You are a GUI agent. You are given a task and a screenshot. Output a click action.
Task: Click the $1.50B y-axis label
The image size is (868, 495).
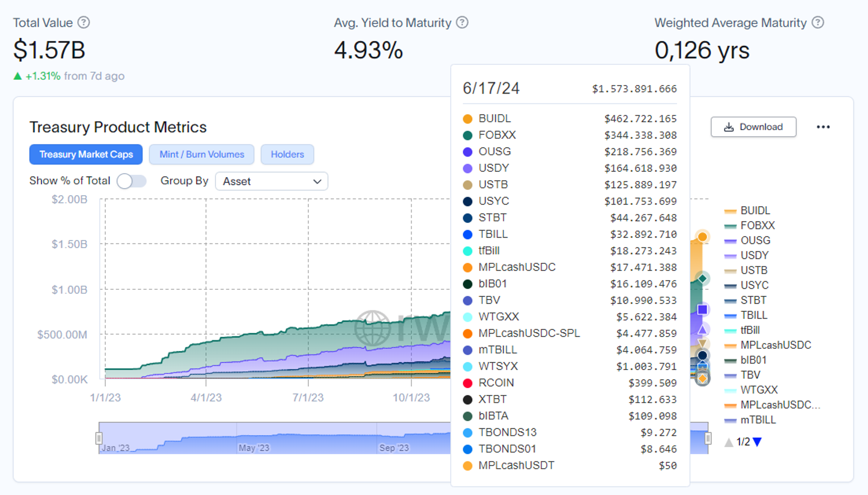click(x=69, y=244)
